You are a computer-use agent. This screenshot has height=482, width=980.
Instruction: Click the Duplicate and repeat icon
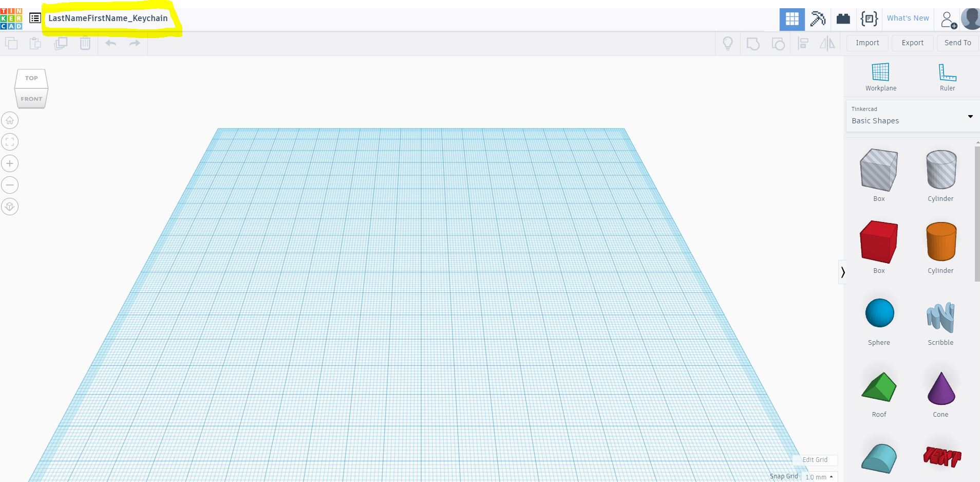tap(61, 43)
